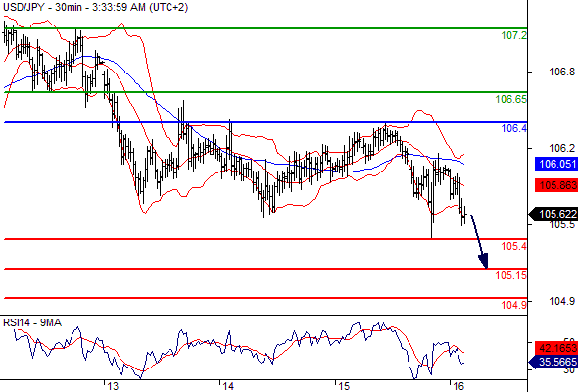Select the RSI14 - 9MA indicator label

(x=32, y=323)
